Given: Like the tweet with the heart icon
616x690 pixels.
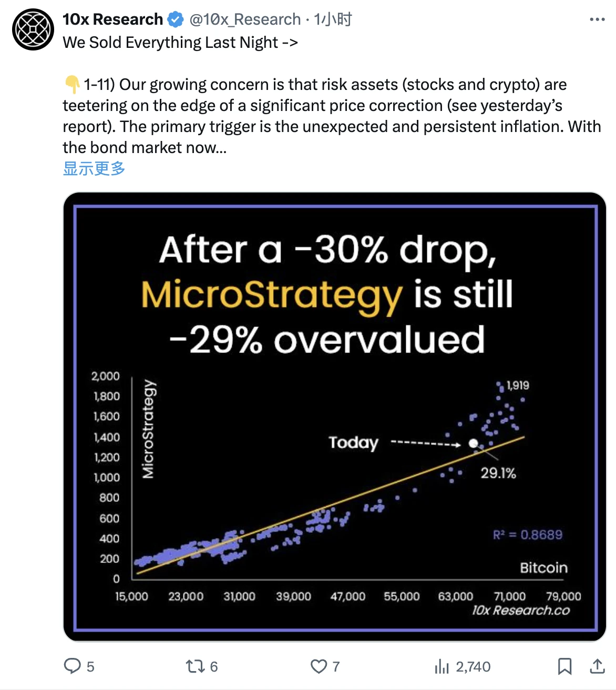Looking at the screenshot, I should click(x=319, y=666).
